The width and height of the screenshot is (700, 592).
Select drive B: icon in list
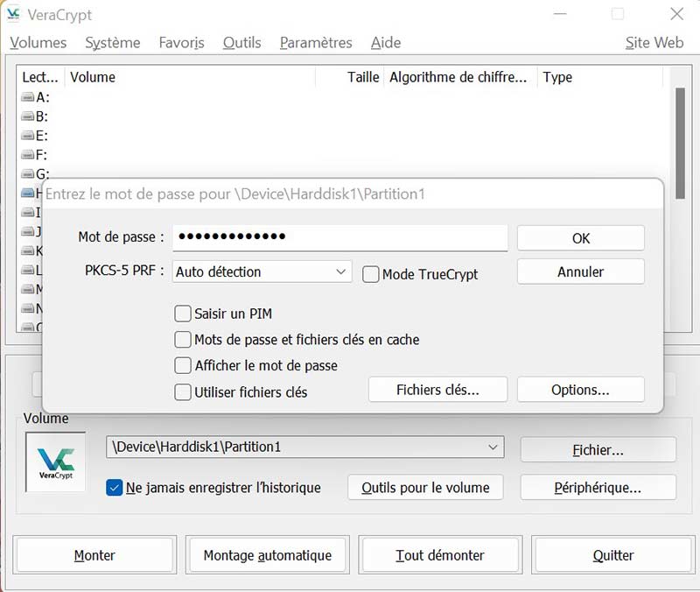[28, 116]
